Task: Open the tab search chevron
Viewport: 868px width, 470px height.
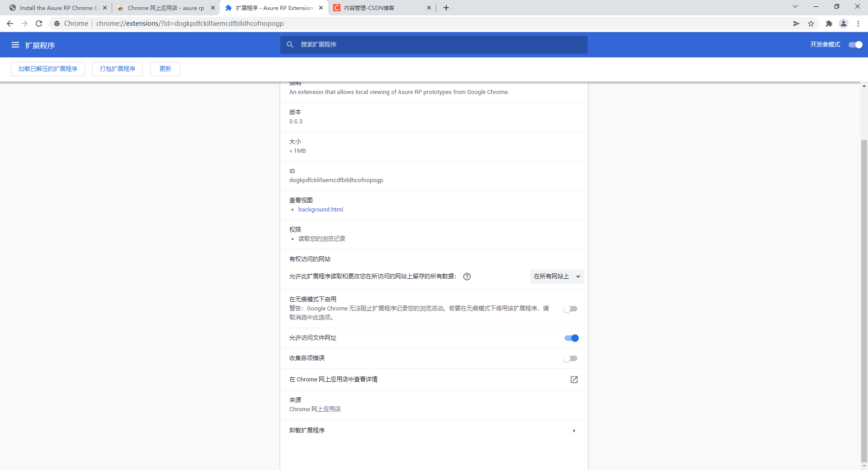Action: click(795, 6)
